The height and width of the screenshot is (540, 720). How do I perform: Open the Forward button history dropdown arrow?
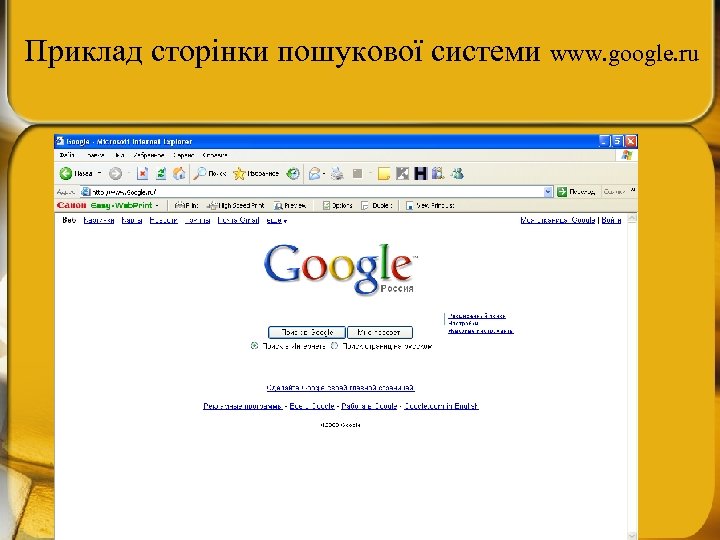pyautogui.click(x=129, y=174)
